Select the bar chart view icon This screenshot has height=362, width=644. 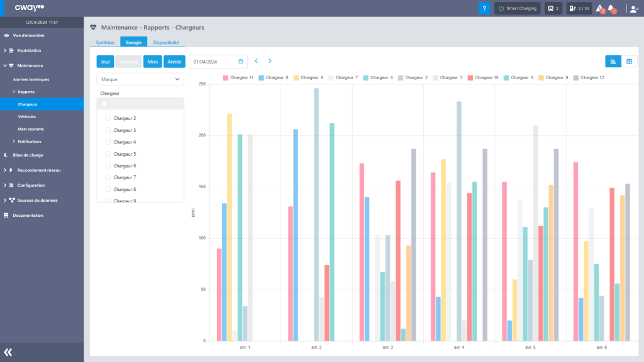click(613, 61)
